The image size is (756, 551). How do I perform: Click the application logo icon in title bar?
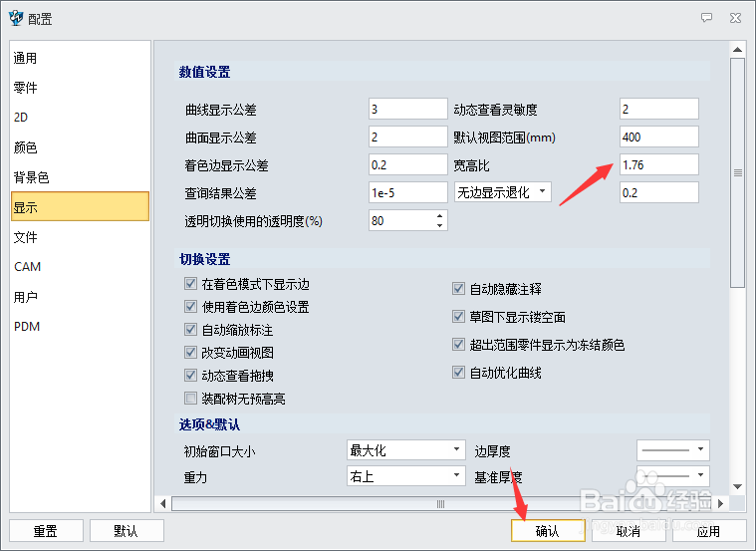click(16, 18)
